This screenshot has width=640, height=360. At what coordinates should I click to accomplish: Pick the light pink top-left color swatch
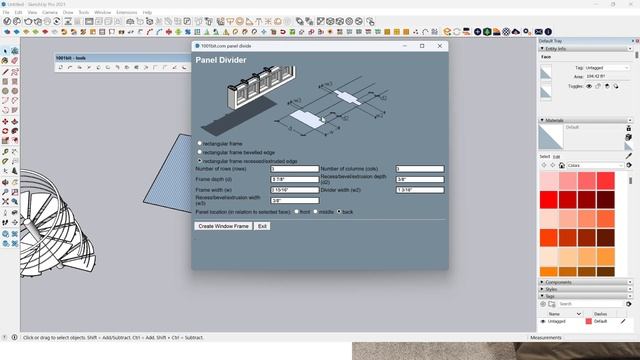549,181
